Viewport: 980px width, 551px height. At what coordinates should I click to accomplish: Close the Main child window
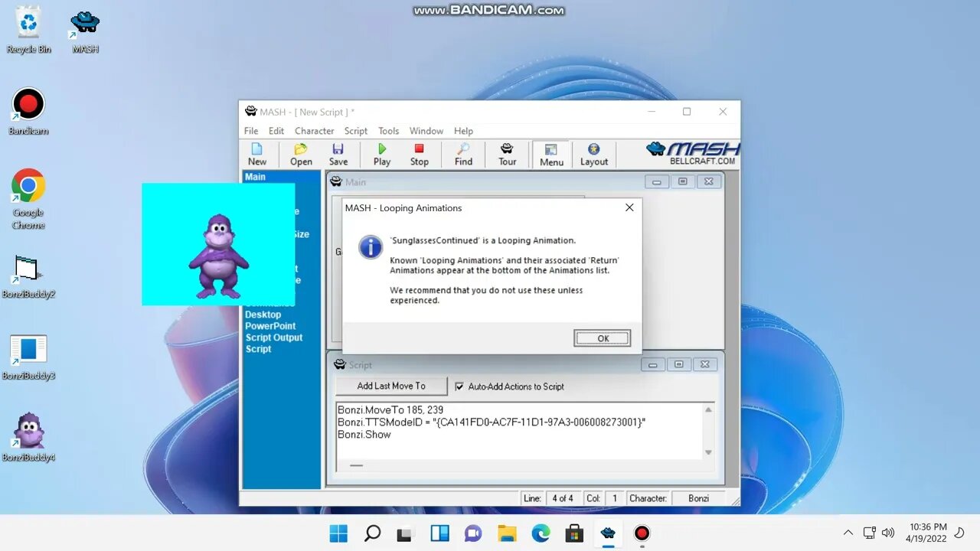click(708, 182)
